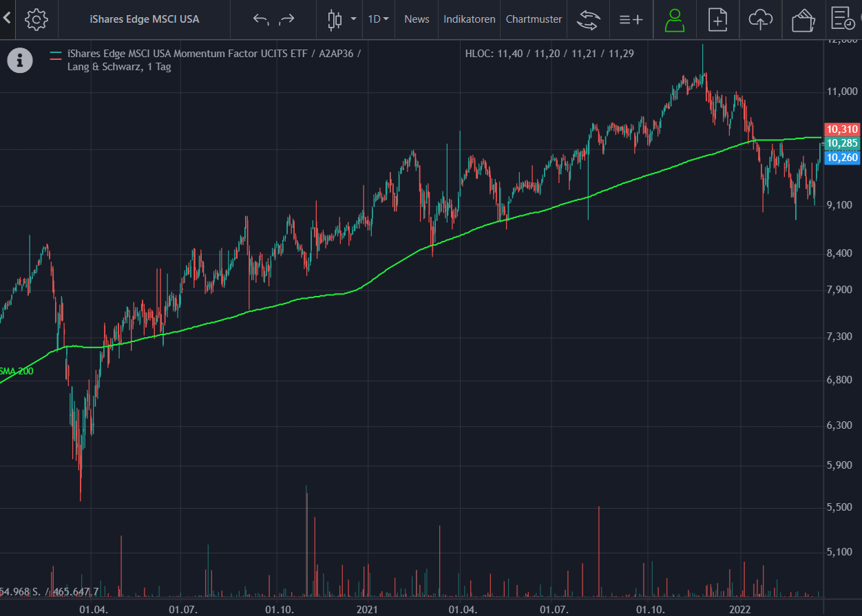Open the chart settings gear
Viewport: 862px width, 616px height.
(36, 19)
